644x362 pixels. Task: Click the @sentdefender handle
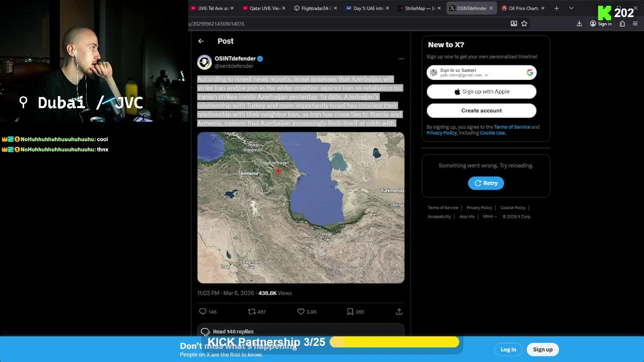234,66
